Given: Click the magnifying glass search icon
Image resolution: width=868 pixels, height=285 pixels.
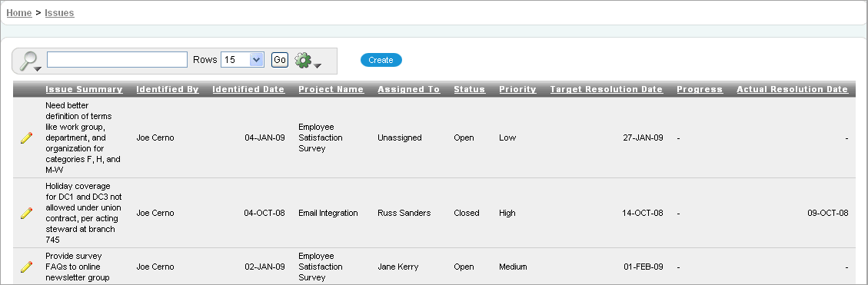Looking at the screenshot, I should pos(28,60).
